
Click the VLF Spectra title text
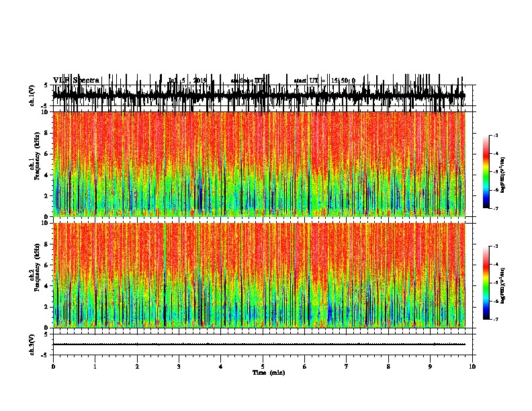(76, 81)
